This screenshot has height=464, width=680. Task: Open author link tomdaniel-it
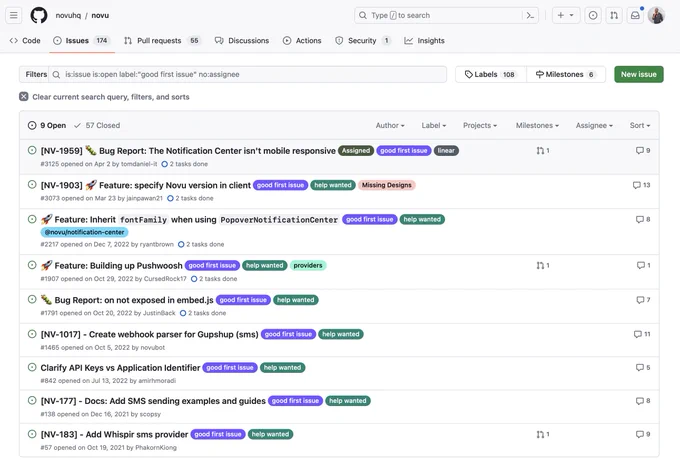tap(139, 164)
